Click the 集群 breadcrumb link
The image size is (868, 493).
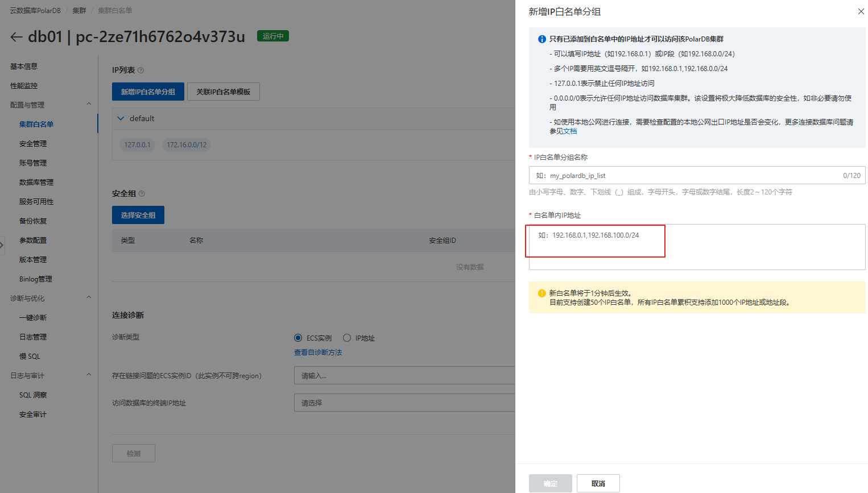(x=79, y=11)
